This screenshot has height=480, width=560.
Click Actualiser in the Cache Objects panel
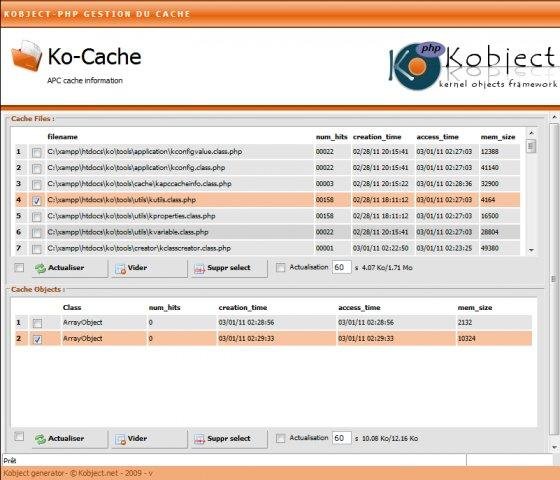pyautogui.click(x=70, y=439)
